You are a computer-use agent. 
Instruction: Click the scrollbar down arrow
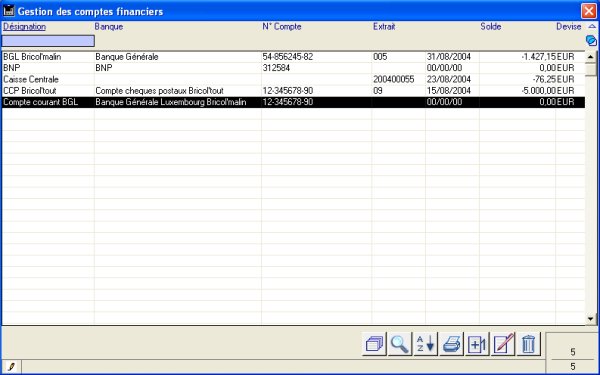point(590,319)
